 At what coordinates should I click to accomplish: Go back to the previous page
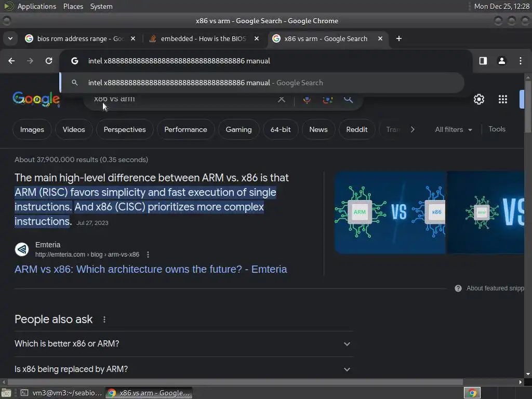point(11,61)
